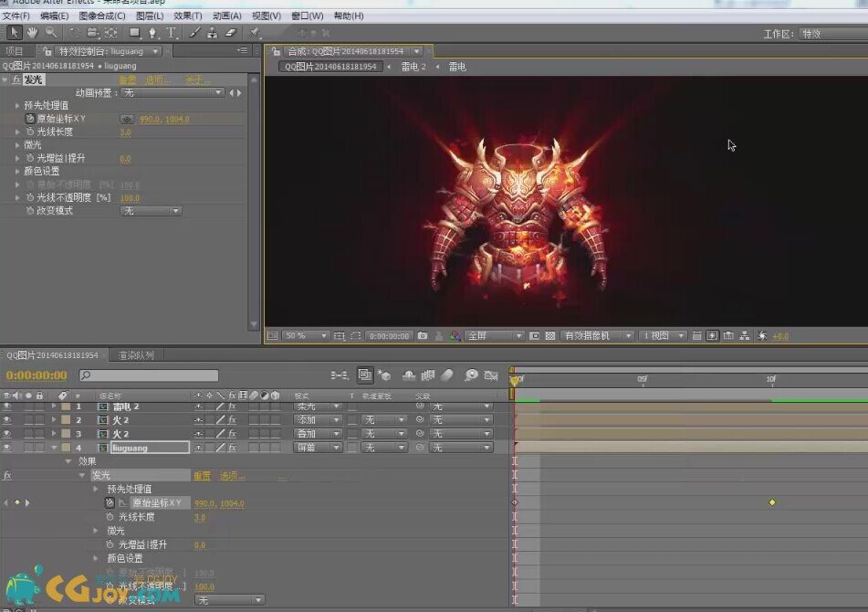Viewport: 868px width, 612px height.
Task: Expand 颜色设置 in effect controls
Action: 17,172
